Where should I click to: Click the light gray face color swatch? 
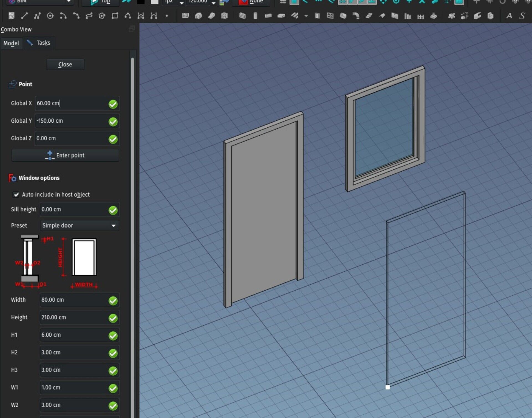155,2
